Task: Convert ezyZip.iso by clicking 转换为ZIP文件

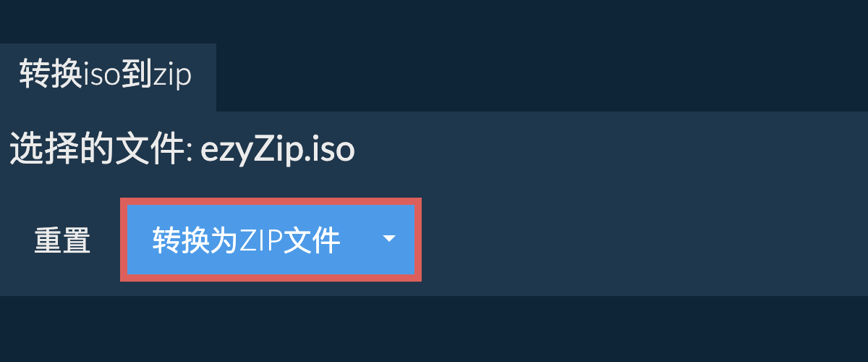Action: click(x=246, y=240)
